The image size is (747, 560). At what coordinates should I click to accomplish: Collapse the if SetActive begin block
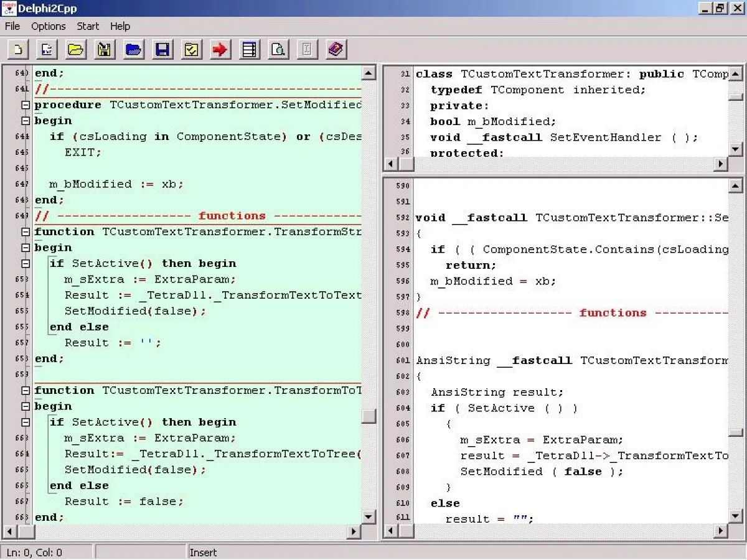tap(25, 263)
